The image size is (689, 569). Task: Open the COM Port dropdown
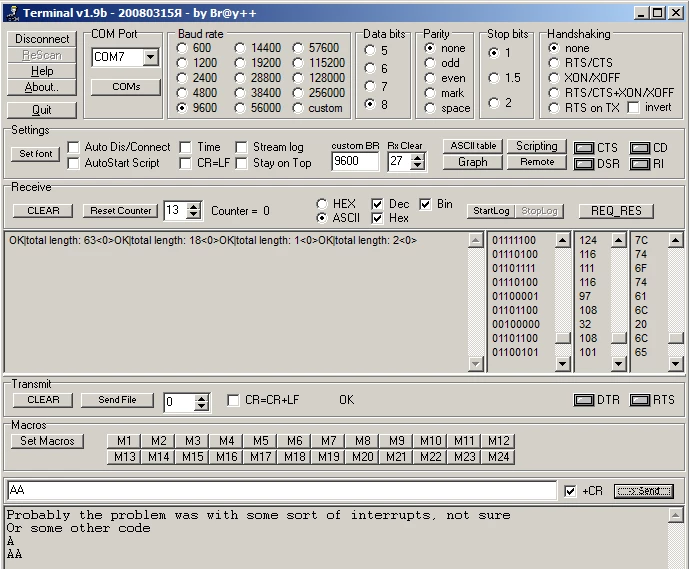[x=151, y=57]
